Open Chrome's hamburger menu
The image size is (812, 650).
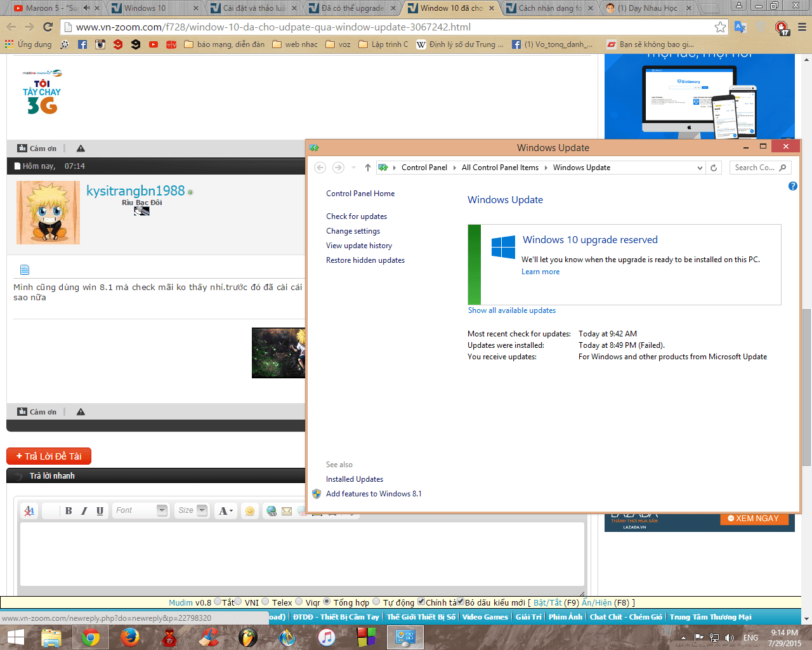click(802, 27)
